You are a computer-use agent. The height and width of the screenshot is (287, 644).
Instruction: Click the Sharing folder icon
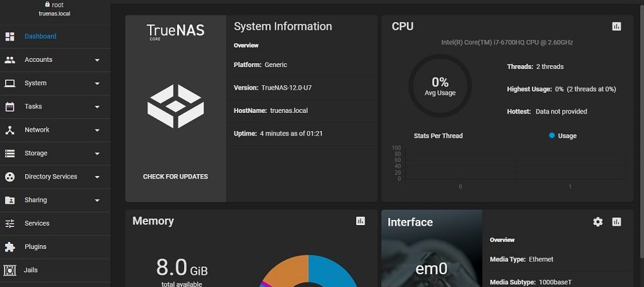(10, 200)
